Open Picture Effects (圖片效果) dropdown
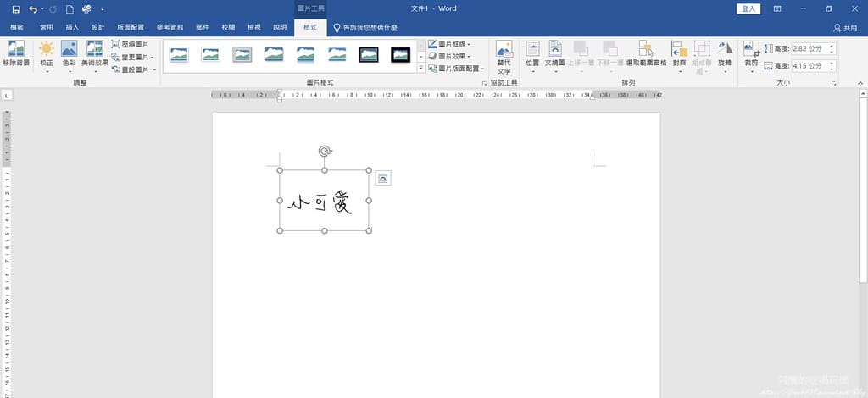This screenshot has height=398, width=868. pyautogui.click(x=449, y=57)
